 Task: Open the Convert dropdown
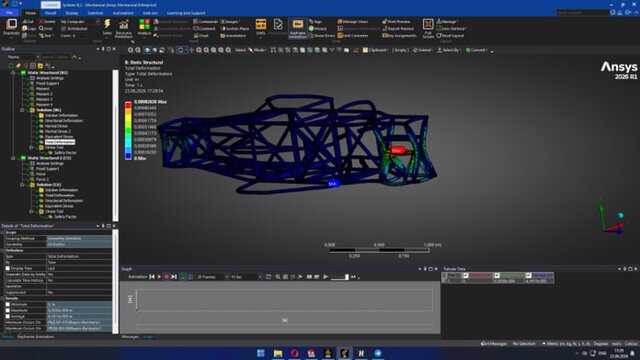(476, 50)
